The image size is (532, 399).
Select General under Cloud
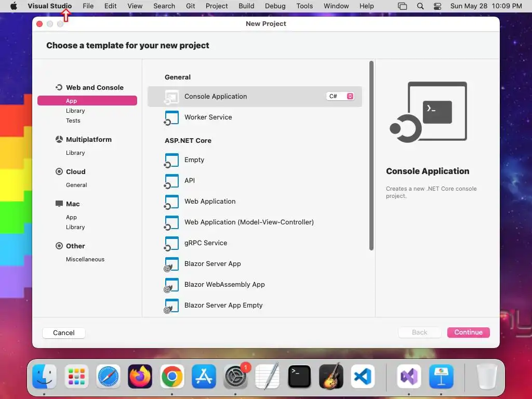(x=76, y=185)
